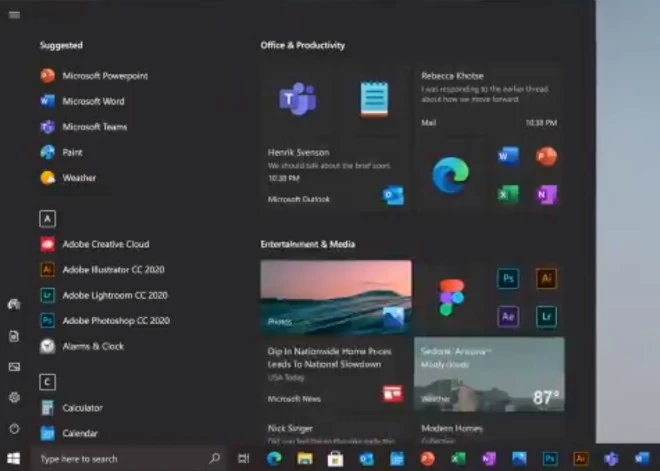The image size is (660, 471).
Task: Click the Windows Start button
Action: tap(13, 458)
